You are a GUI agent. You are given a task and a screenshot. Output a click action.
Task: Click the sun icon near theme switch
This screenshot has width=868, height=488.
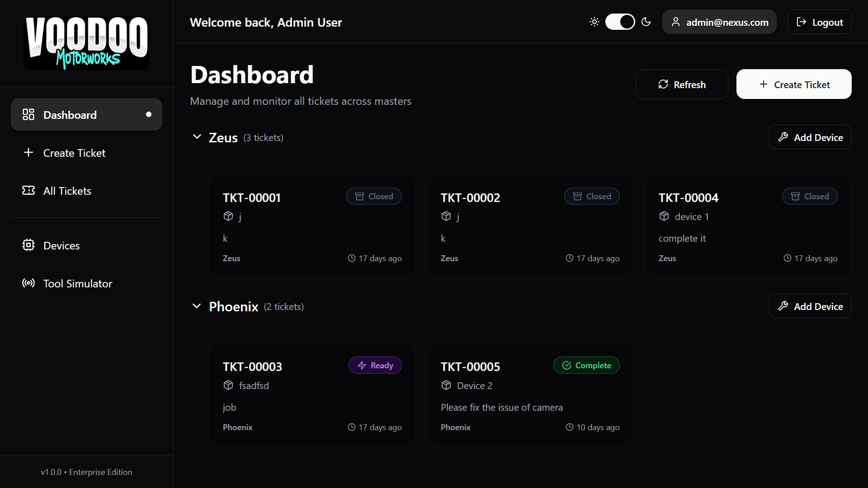point(594,22)
